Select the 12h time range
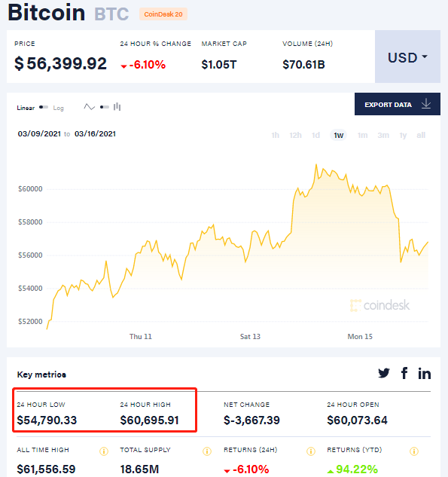448x477 pixels. point(295,135)
